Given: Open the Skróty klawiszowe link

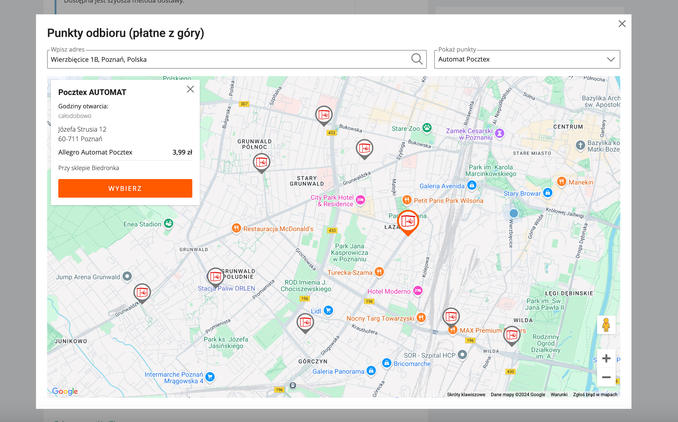Looking at the screenshot, I should [x=466, y=394].
